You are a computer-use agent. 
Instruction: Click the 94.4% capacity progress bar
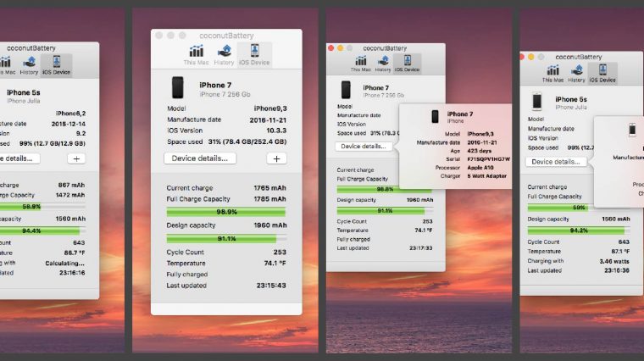pos(42,230)
